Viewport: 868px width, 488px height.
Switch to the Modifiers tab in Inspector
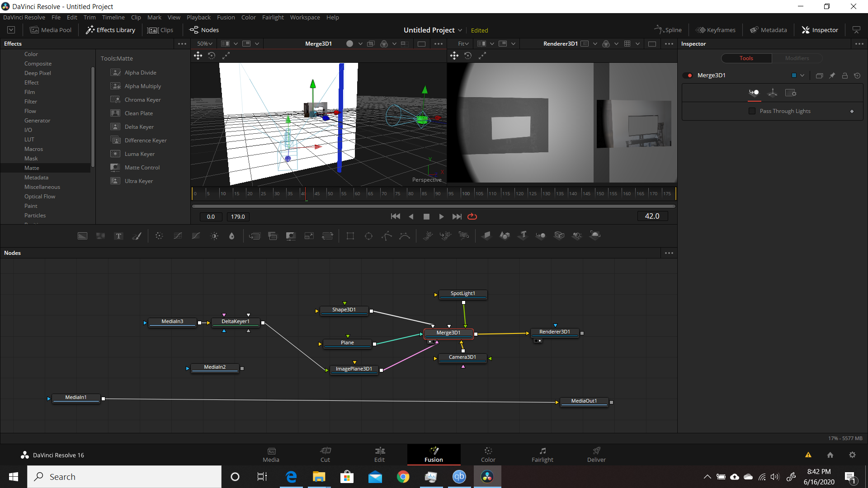[x=797, y=58]
